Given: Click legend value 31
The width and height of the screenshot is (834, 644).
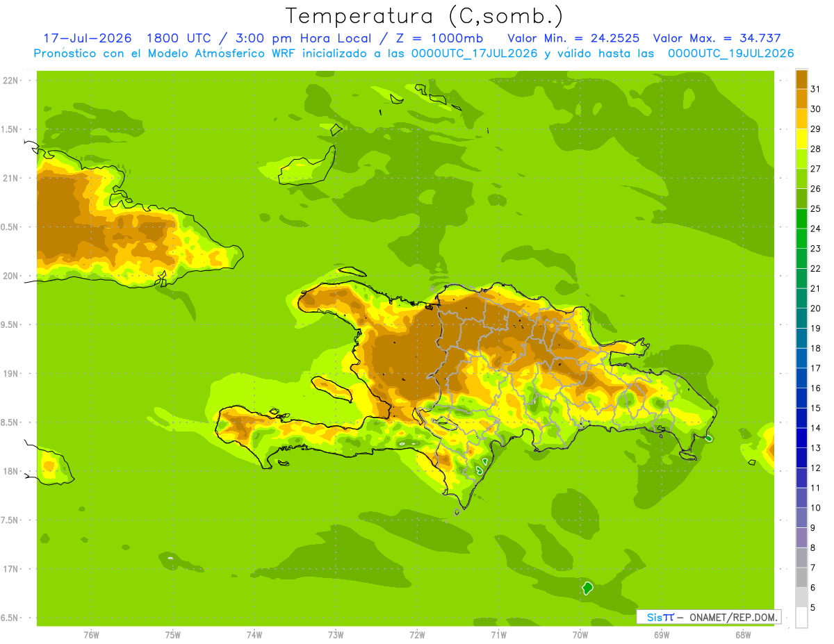Looking at the screenshot, I should pyautogui.click(x=816, y=89).
